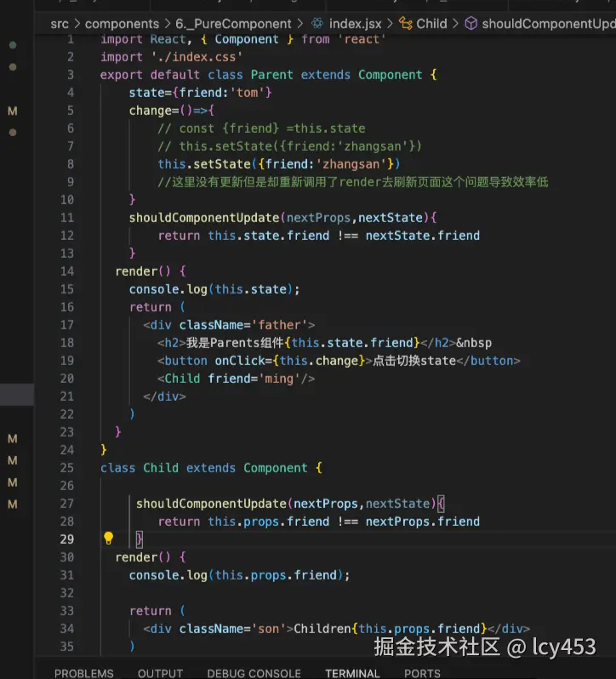Switch to the OUTPUT panel tab
616x679 pixels.
(x=160, y=673)
